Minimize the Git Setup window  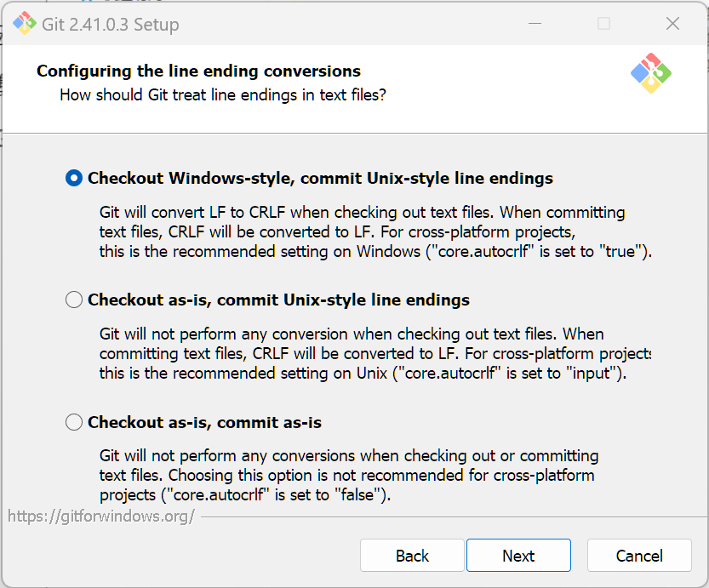535,24
